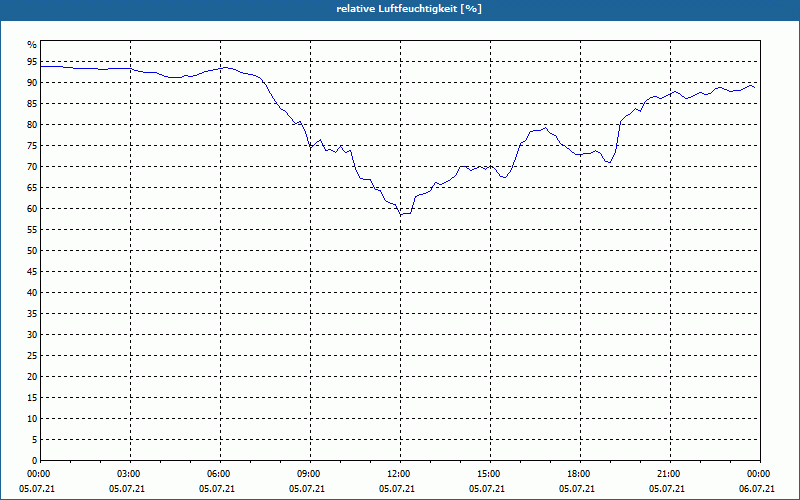Click the 05.07.21 date under 09:00

[307, 489]
